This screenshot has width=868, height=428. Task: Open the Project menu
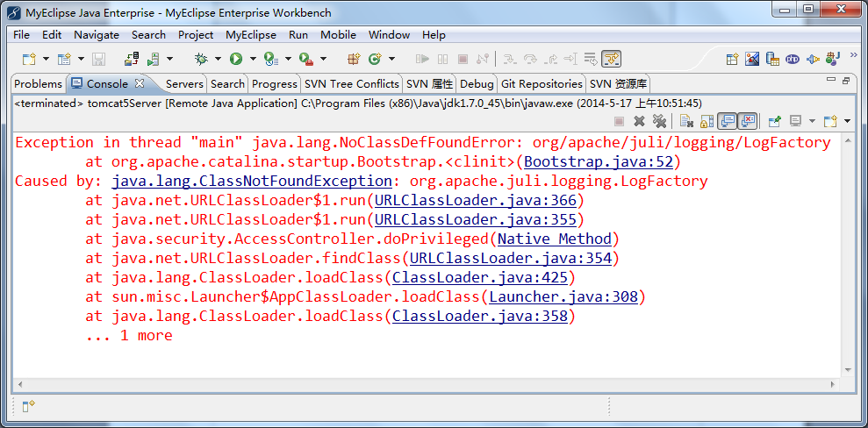196,35
